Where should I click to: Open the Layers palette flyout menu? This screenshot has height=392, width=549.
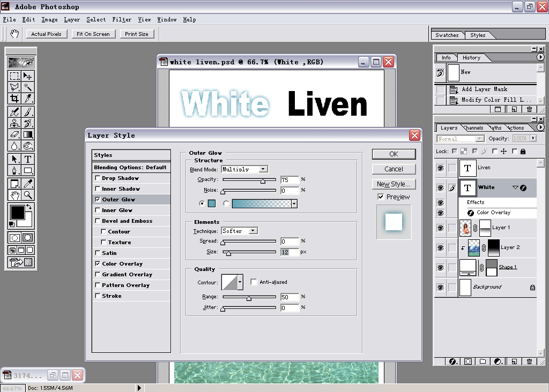pyautogui.click(x=540, y=127)
